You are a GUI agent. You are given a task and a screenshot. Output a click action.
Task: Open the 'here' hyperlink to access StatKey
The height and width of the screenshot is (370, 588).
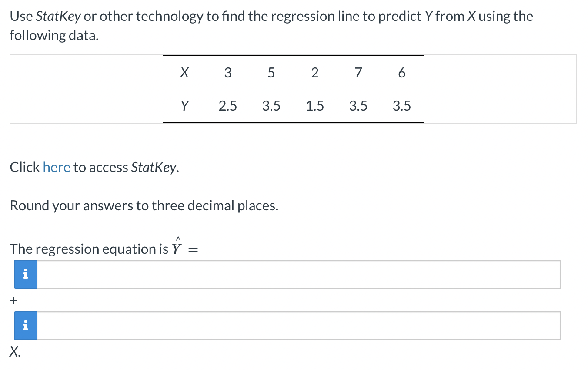pyautogui.click(x=57, y=167)
